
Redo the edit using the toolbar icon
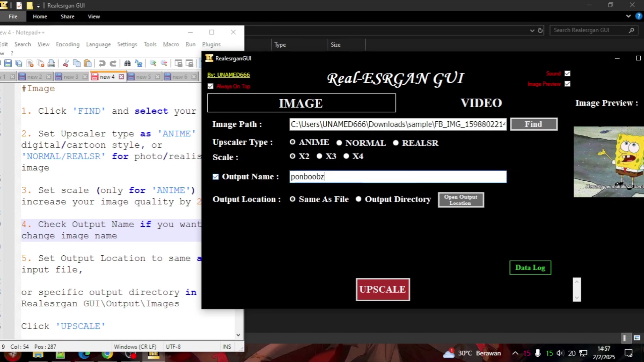pyautogui.click(x=113, y=63)
